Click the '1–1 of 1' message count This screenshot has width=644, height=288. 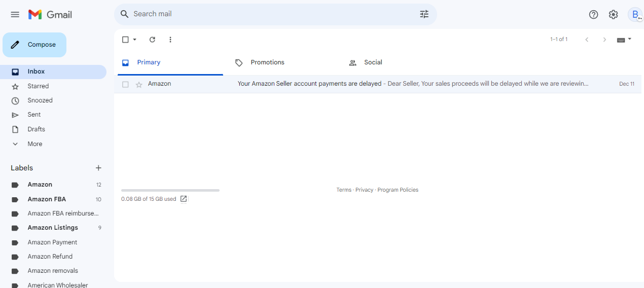(x=559, y=40)
